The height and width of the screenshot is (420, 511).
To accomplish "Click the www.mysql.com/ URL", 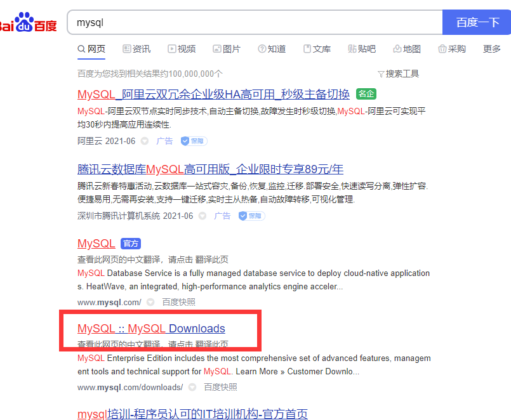I will coord(109,303).
